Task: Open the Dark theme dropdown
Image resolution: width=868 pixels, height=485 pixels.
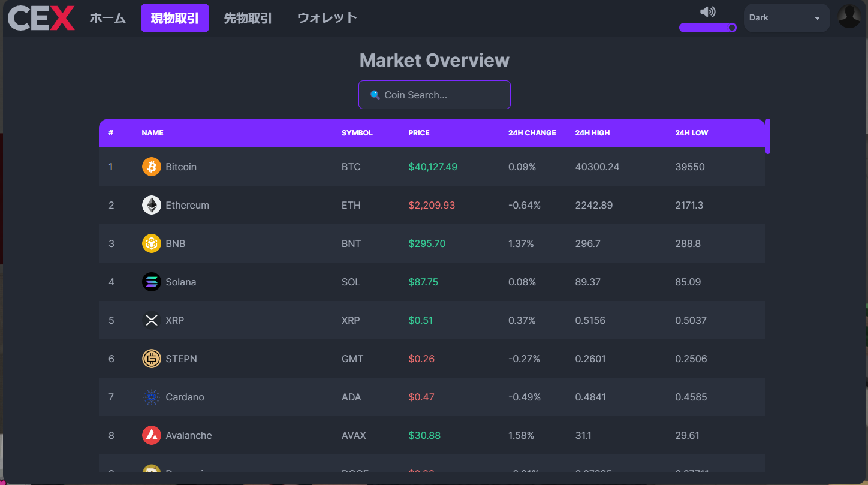Action: (x=787, y=18)
